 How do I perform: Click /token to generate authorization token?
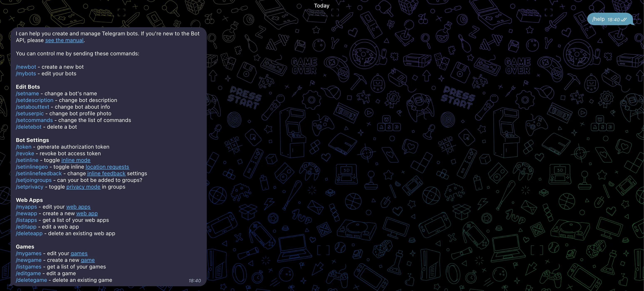click(23, 147)
